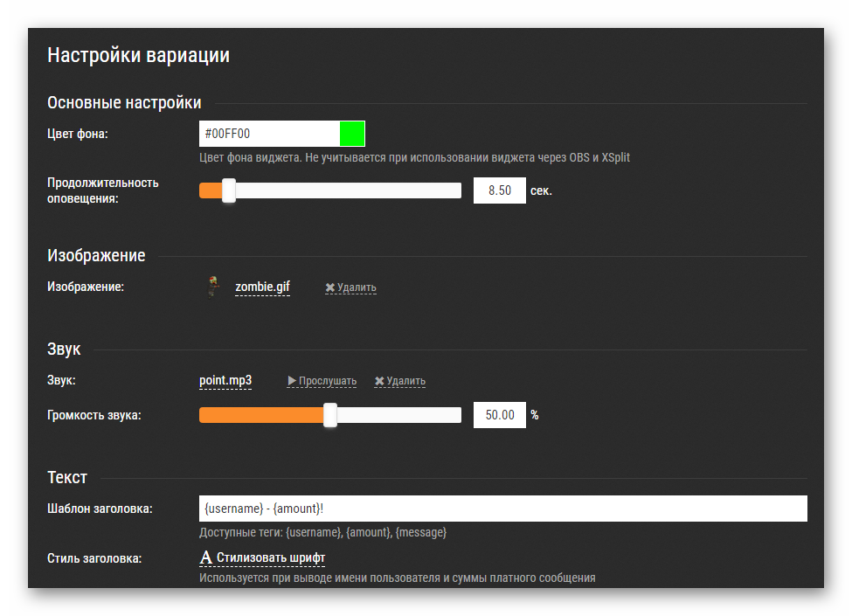Click the sound volume slider handle
This screenshot has height=616, width=852.
tap(330, 415)
